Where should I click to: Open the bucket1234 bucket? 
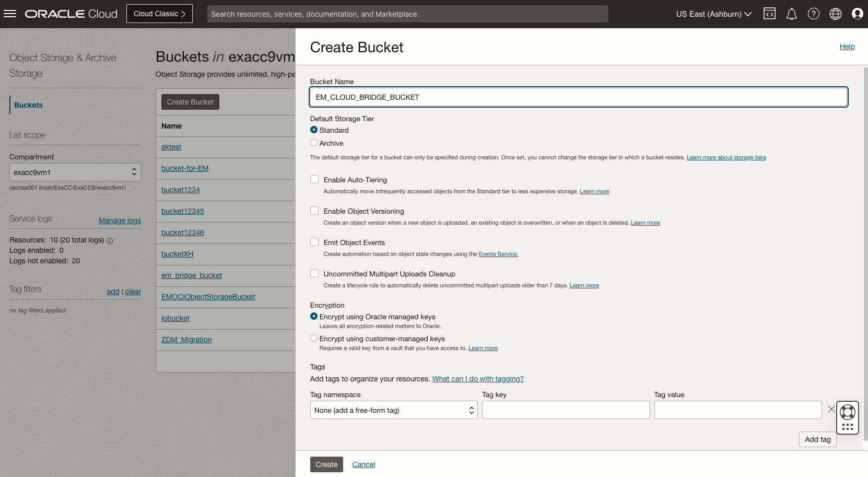tap(180, 190)
